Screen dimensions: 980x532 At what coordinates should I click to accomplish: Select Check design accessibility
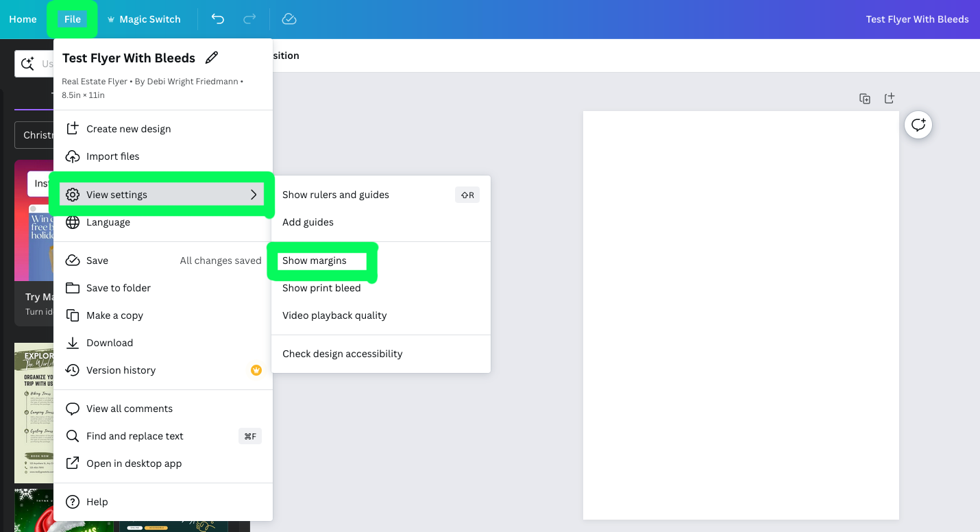click(342, 354)
